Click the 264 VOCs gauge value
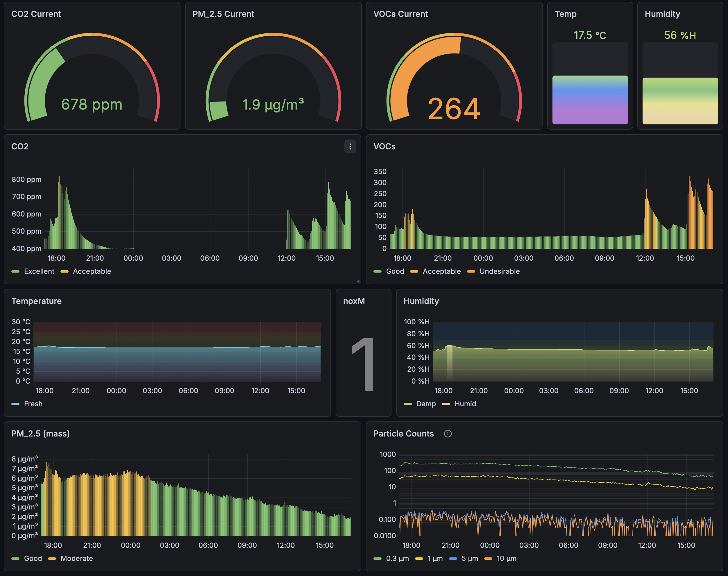 click(x=454, y=109)
